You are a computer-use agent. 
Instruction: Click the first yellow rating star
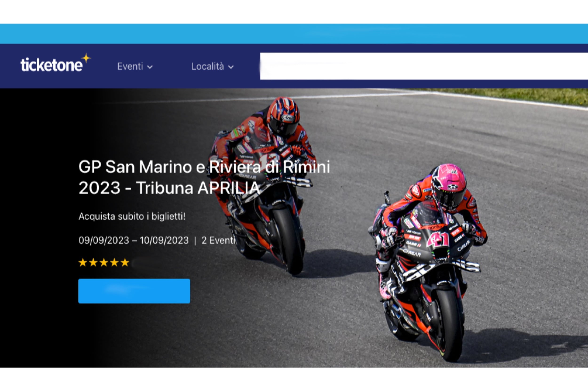[x=83, y=263]
